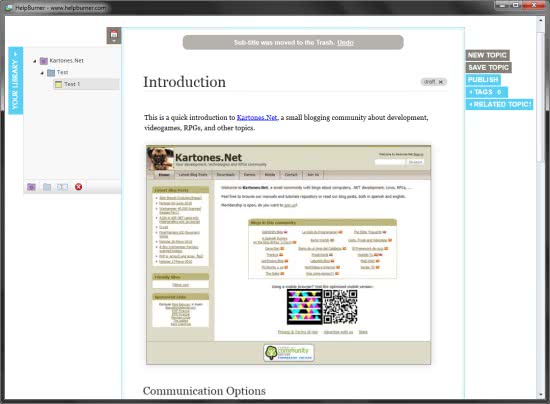550x404 pixels.
Task: Click the Communication Options sub-heading
Action: click(204, 391)
